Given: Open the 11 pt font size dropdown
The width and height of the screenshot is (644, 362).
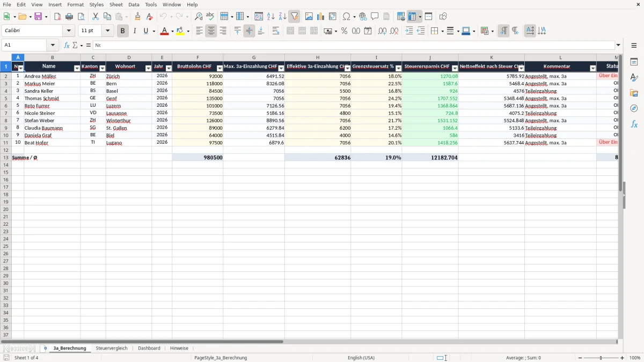Looking at the screenshot, I should (107, 31).
